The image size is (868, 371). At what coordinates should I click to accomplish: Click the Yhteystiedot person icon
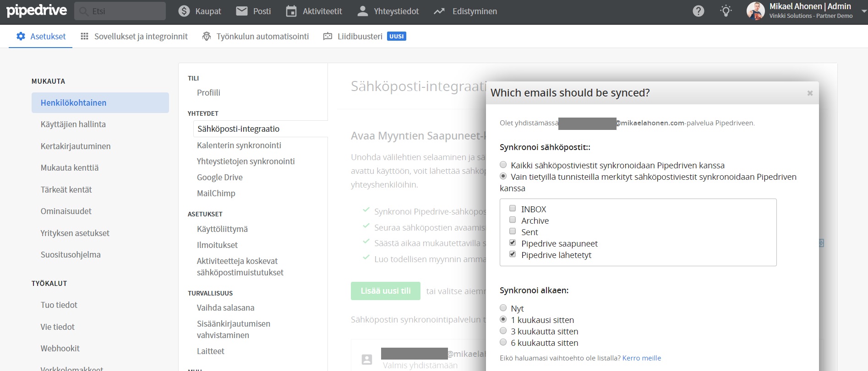pos(362,11)
